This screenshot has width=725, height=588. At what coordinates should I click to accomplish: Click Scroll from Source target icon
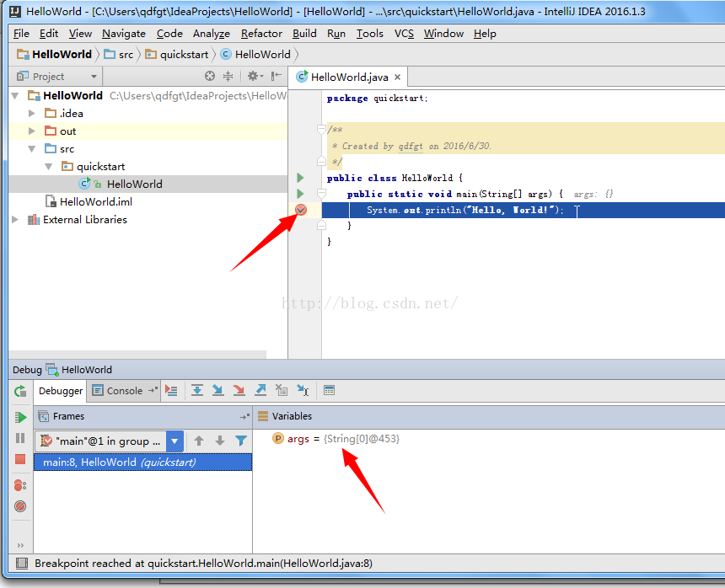[x=210, y=76]
